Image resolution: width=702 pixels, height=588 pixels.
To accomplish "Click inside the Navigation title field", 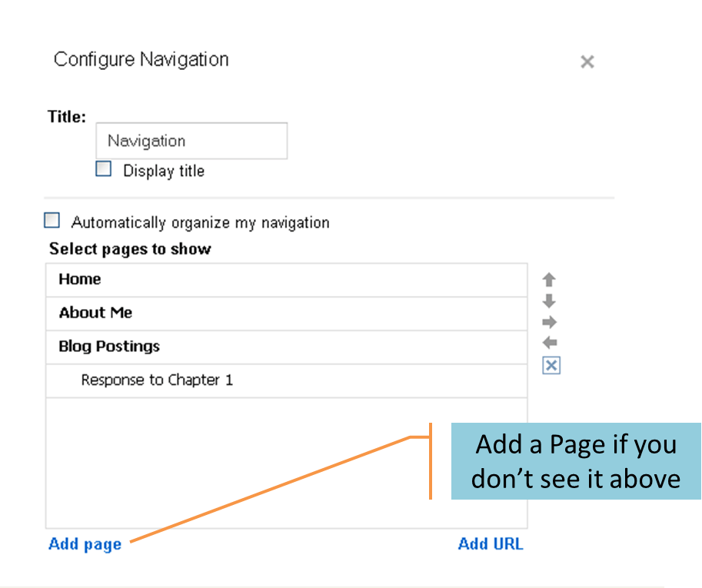I will (x=191, y=141).
